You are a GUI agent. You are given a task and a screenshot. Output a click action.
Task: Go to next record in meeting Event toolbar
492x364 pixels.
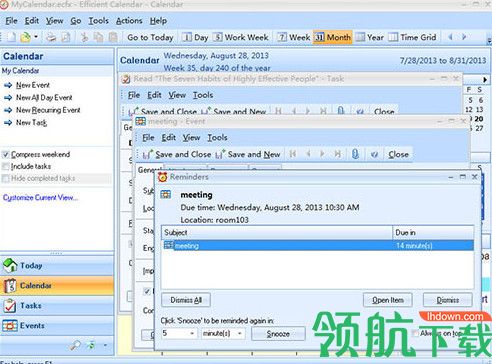[x=322, y=154]
